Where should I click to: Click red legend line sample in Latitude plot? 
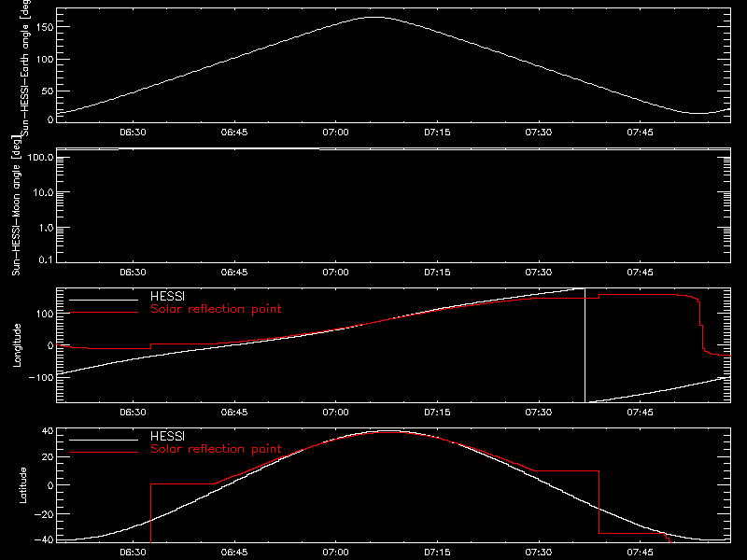click(104, 452)
